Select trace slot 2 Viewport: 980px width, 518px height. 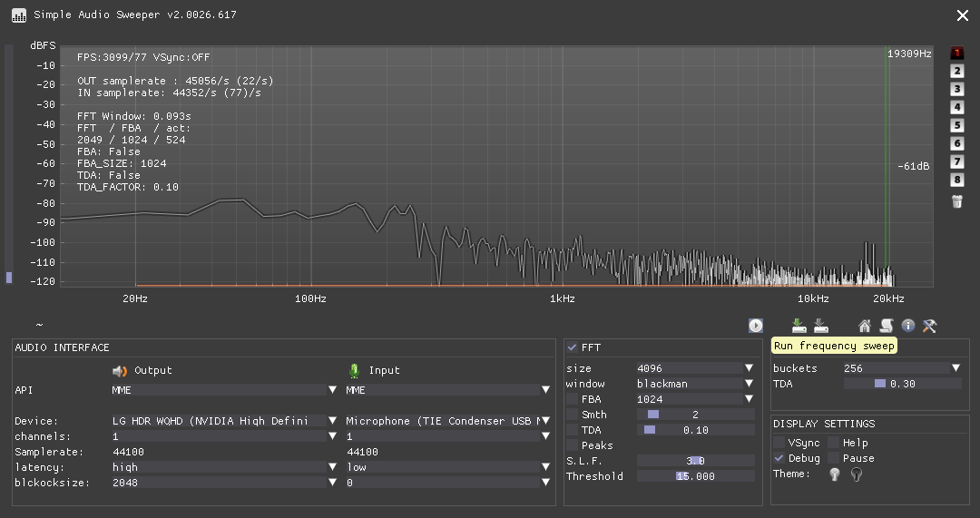coord(956,72)
